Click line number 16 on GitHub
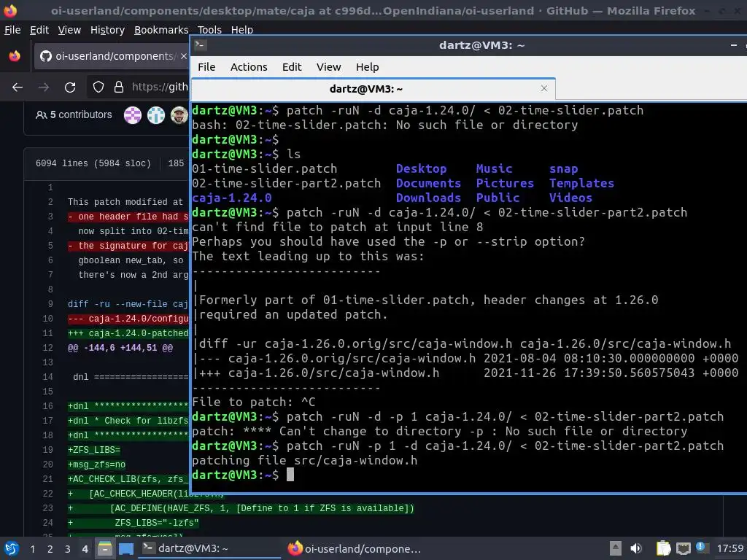 pyautogui.click(x=47, y=405)
